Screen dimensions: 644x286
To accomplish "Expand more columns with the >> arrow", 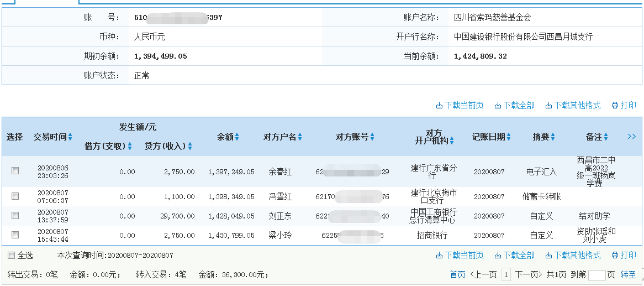I will 632,137.
